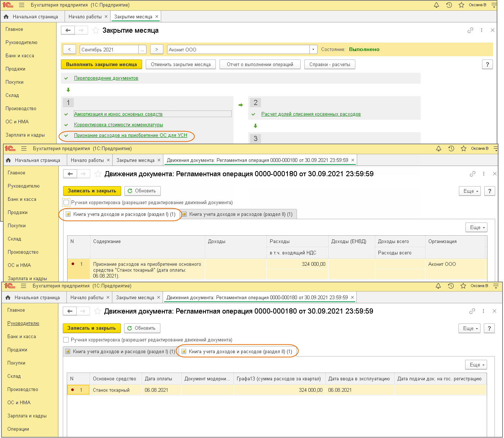
Task: Click Обновить refresh button in bottom window
Action: pyautogui.click(x=142, y=328)
